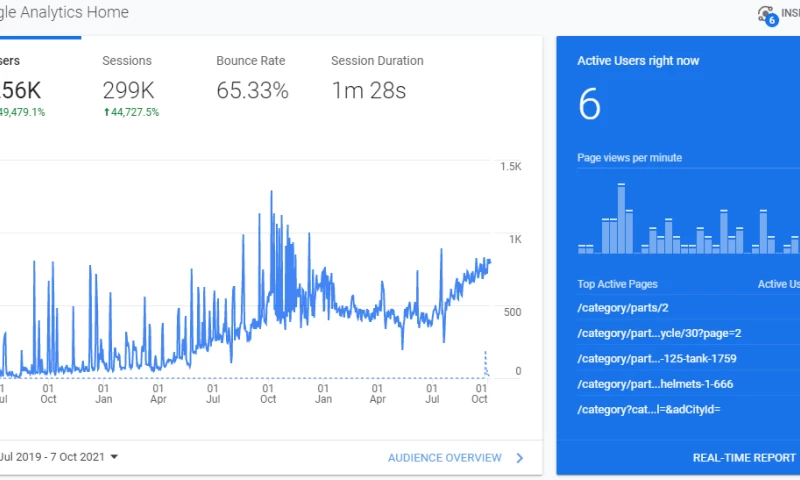Click the tallest bar in Page views per minute
Image resolution: width=800 pixels, height=480 pixels.
click(621, 219)
